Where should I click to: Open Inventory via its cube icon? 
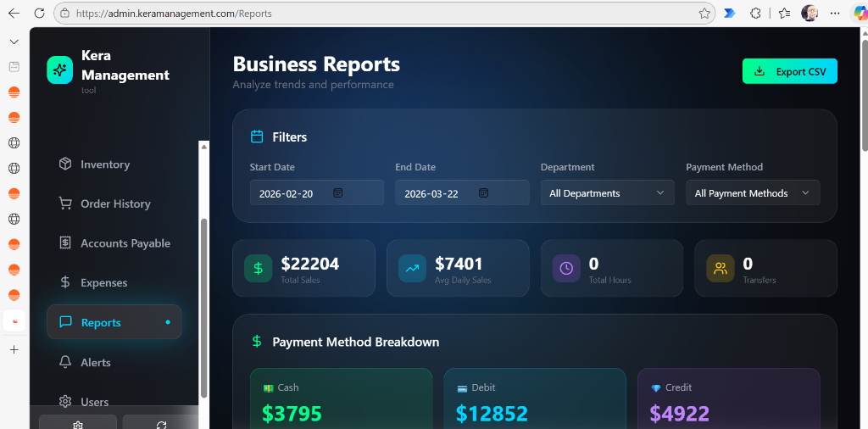point(65,164)
